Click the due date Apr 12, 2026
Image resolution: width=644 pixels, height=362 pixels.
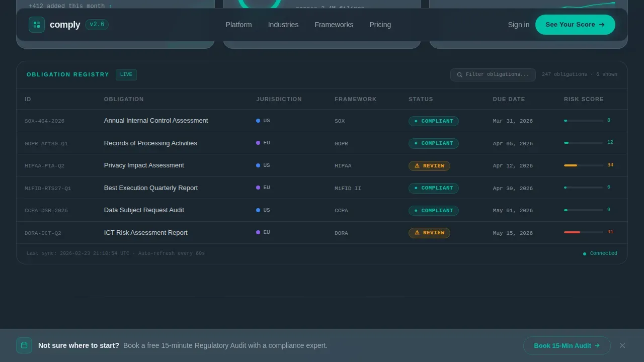pyautogui.click(x=513, y=166)
